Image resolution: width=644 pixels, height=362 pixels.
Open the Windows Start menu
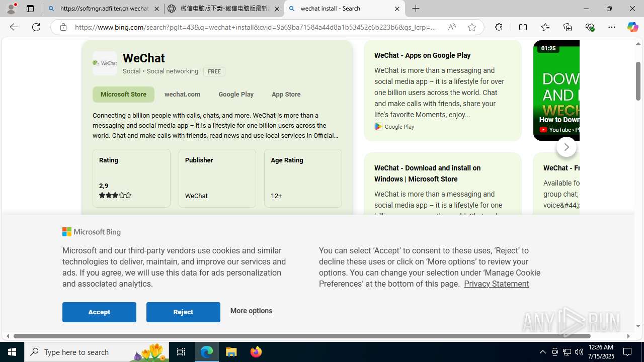click(x=12, y=352)
